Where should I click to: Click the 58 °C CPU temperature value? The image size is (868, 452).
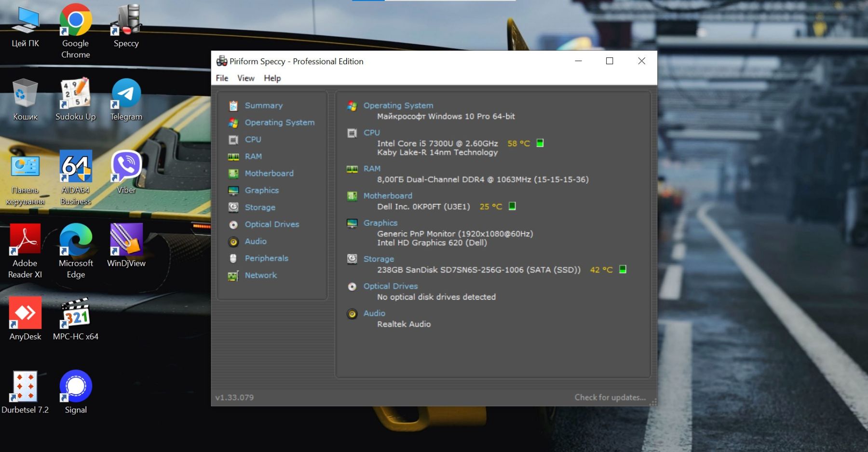(x=519, y=143)
